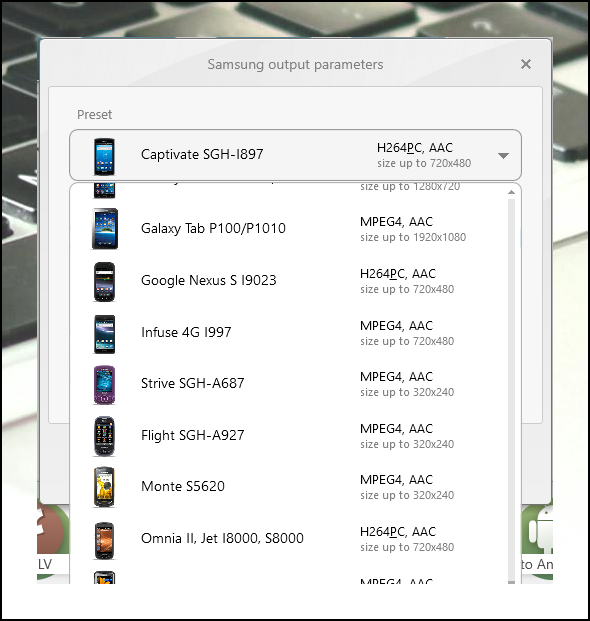The image size is (590, 621).
Task: Click the Flight SGH-A927 phone icon
Action: (x=105, y=436)
